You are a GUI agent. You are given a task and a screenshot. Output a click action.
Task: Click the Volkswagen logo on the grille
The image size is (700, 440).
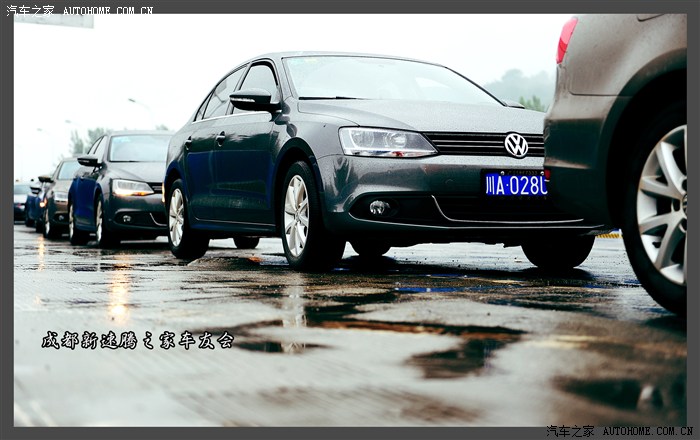[516, 145]
